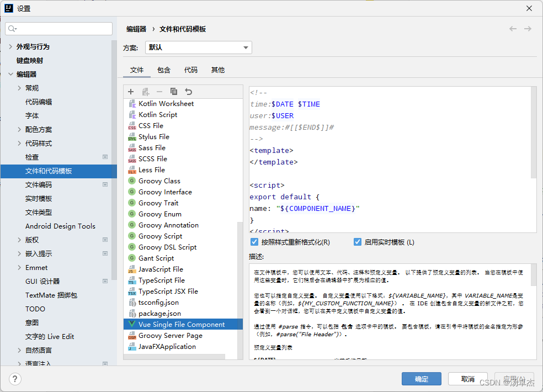This screenshot has height=392, width=543.
Task: Click the Stylus File icon
Action: tap(132, 137)
